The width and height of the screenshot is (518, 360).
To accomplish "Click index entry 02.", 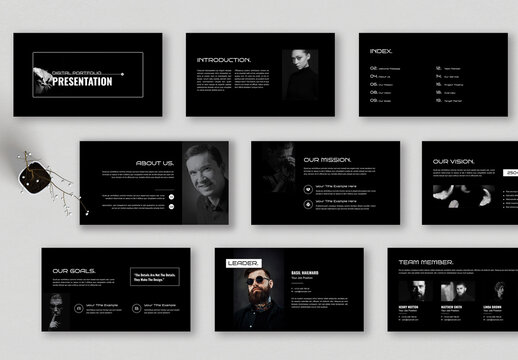I will point(385,68).
